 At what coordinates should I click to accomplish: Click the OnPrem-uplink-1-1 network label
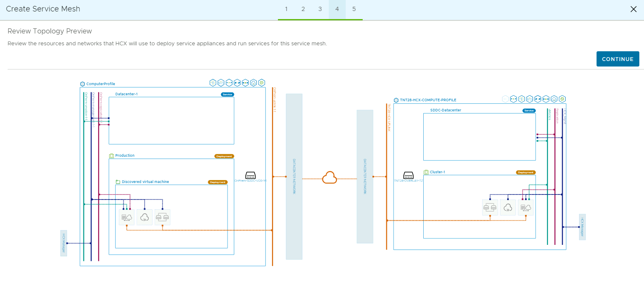coord(275,100)
